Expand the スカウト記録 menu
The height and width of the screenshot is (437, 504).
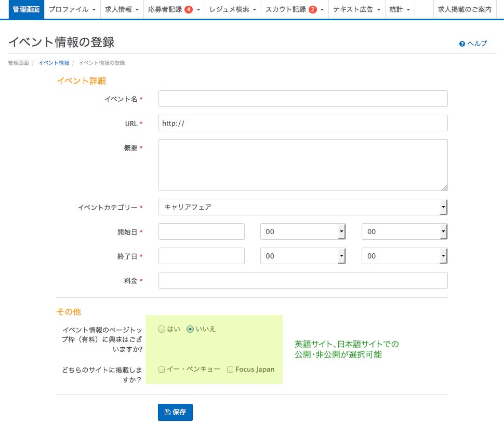tap(295, 10)
